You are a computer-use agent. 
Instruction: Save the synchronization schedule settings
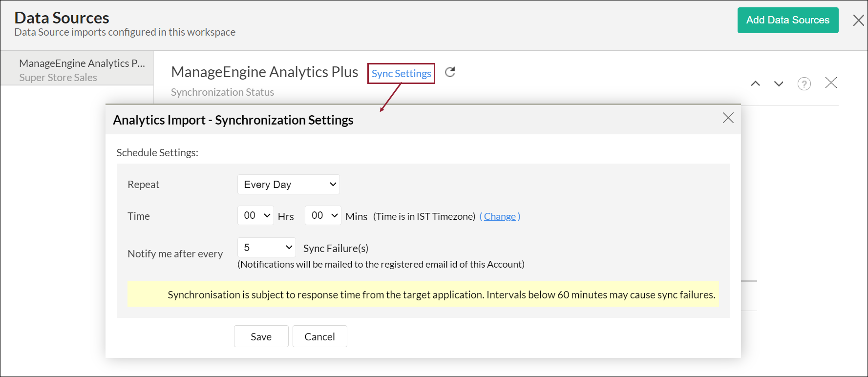pyautogui.click(x=261, y=336)
